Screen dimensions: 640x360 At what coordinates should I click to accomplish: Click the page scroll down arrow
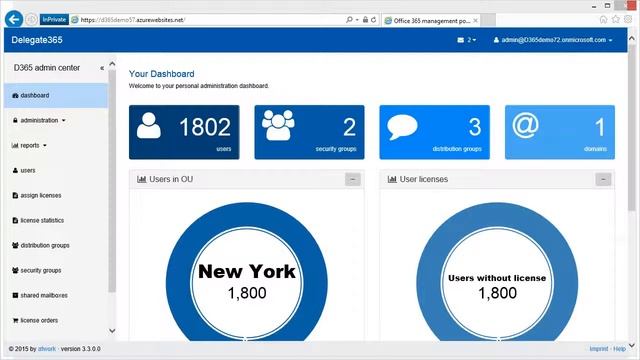(x=632, y=345)
